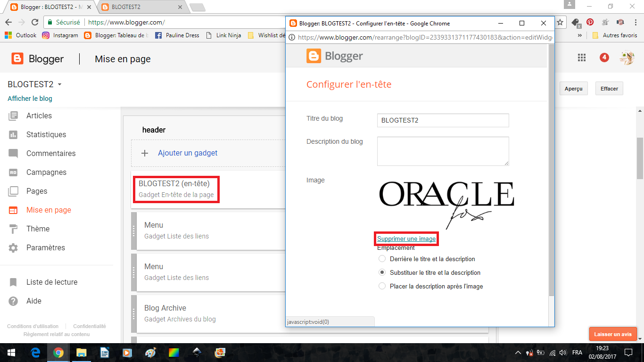Select 'Substituer le titre et la description' option
The height and width of the screenshot is (362, 644).
382,272
